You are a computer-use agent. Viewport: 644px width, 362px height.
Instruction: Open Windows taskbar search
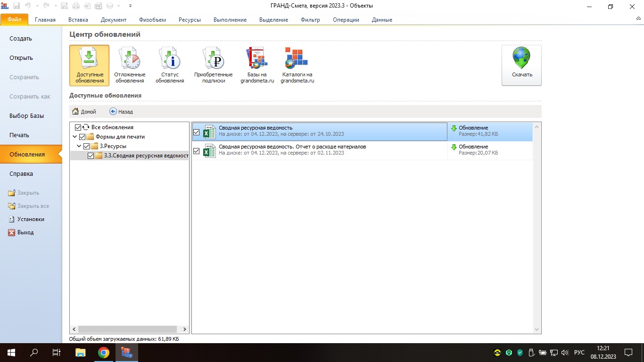click(x=34, y=353)
